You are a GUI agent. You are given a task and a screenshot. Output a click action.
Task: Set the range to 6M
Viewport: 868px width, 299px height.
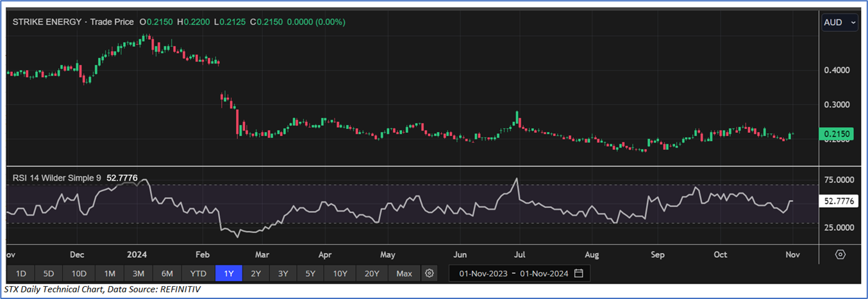click(x=167, y=273)
